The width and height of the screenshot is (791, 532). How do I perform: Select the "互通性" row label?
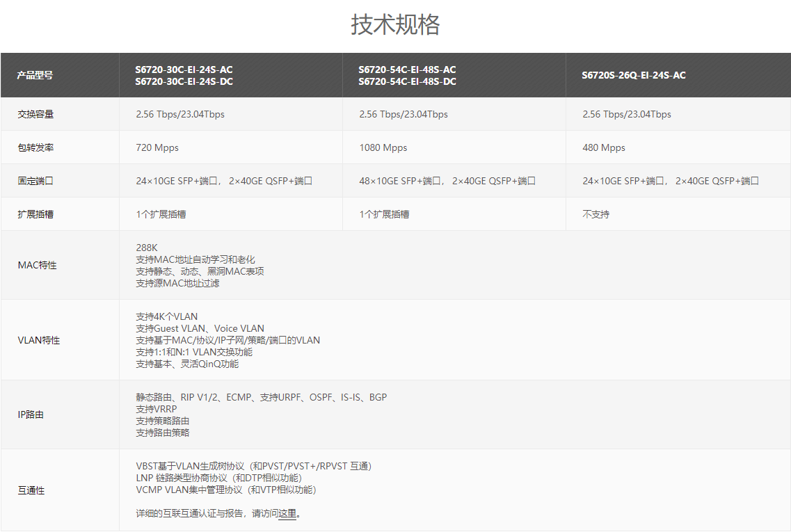point(31,491)
